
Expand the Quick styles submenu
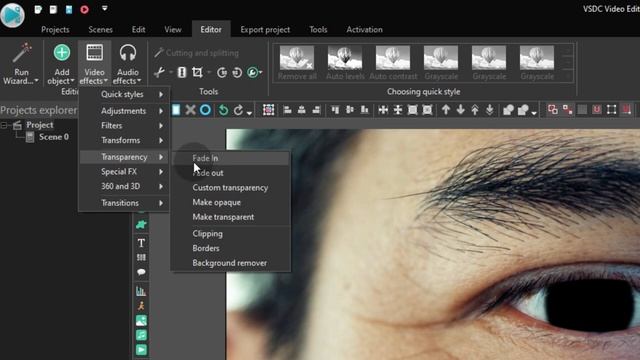[124, 94]
